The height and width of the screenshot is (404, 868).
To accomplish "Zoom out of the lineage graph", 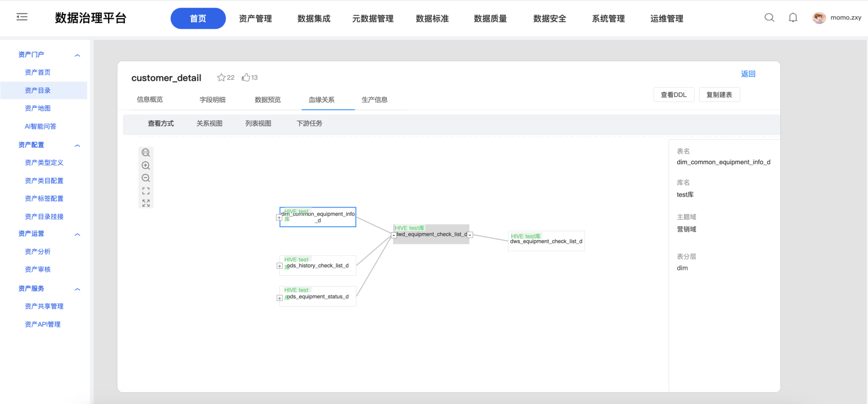I will 146,178.
